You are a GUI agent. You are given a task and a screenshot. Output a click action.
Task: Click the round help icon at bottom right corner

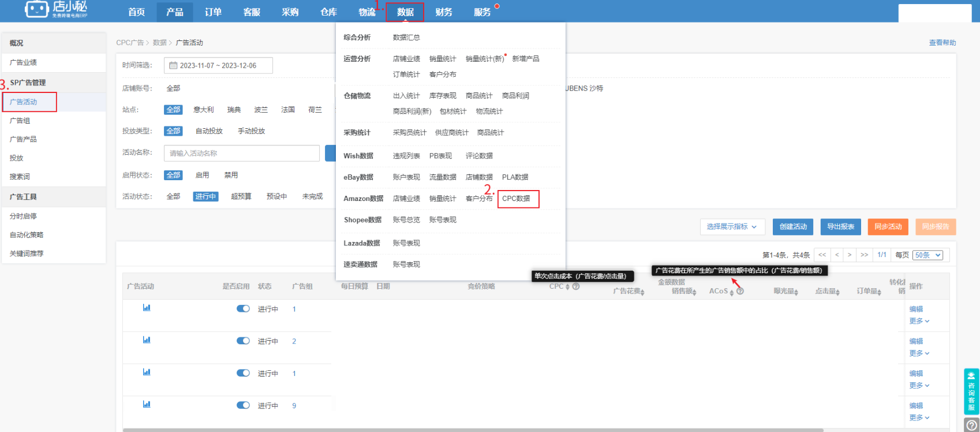click(x=971, y=425)
